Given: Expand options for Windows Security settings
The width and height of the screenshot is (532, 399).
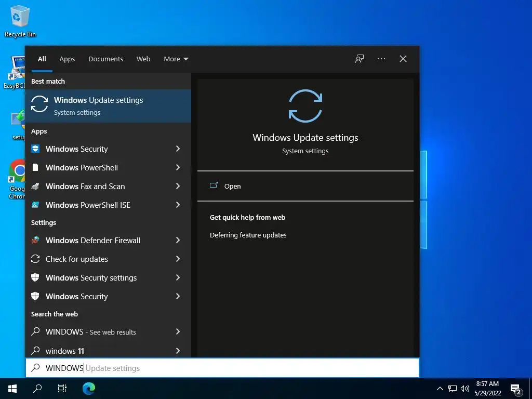Looking at the screenshot, I should (x=178, y=277).
